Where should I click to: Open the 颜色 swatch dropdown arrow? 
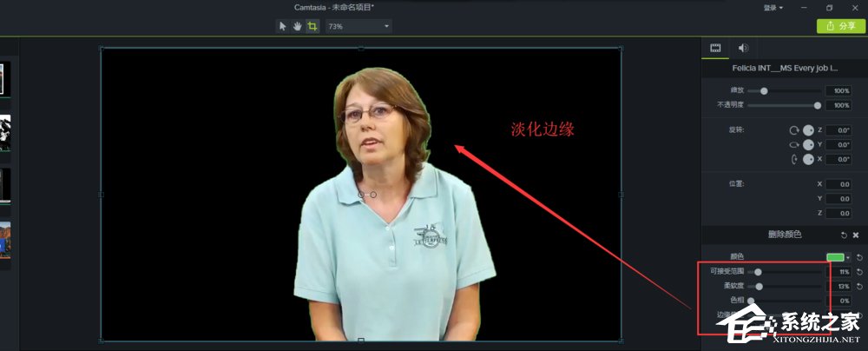pos(848,258)
